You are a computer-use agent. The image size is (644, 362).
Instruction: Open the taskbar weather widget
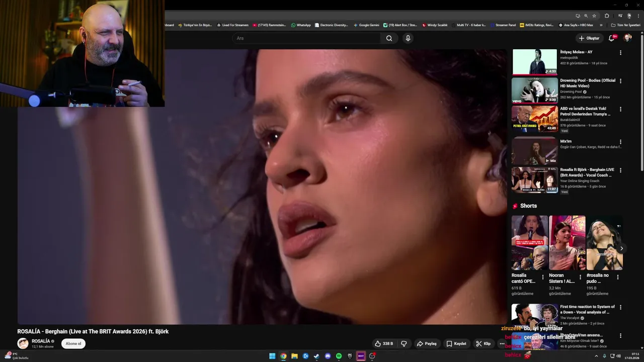[x=16, y=356]
